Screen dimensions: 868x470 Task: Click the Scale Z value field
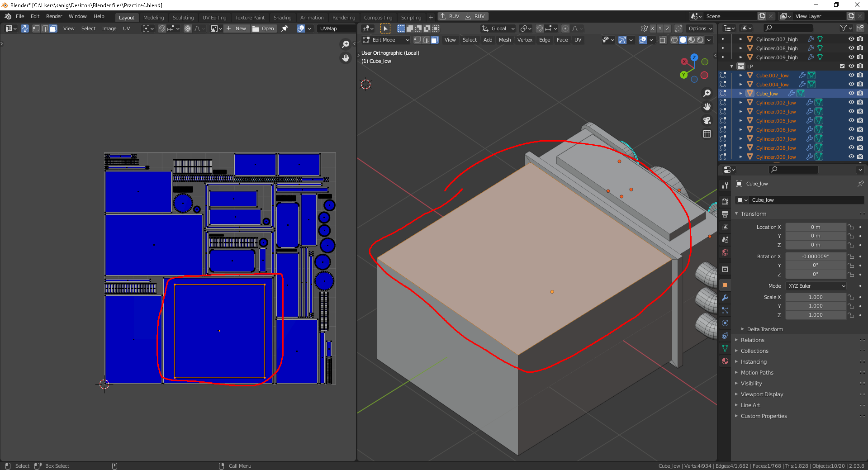[816, 315]
